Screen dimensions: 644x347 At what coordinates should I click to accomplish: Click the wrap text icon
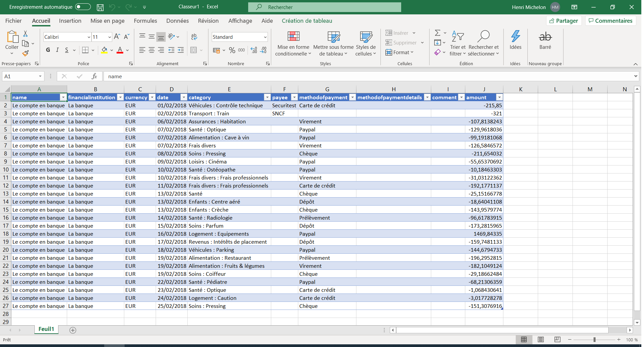(x=194, y=37)
